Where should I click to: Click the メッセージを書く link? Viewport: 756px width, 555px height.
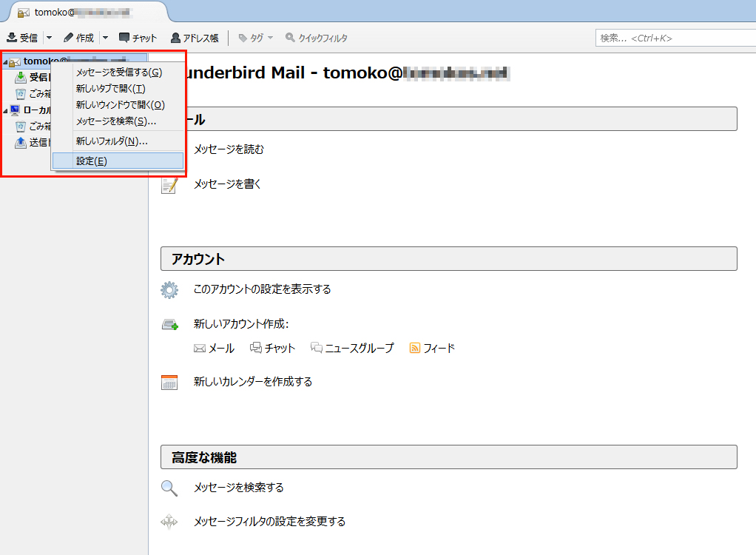[227, 184]
